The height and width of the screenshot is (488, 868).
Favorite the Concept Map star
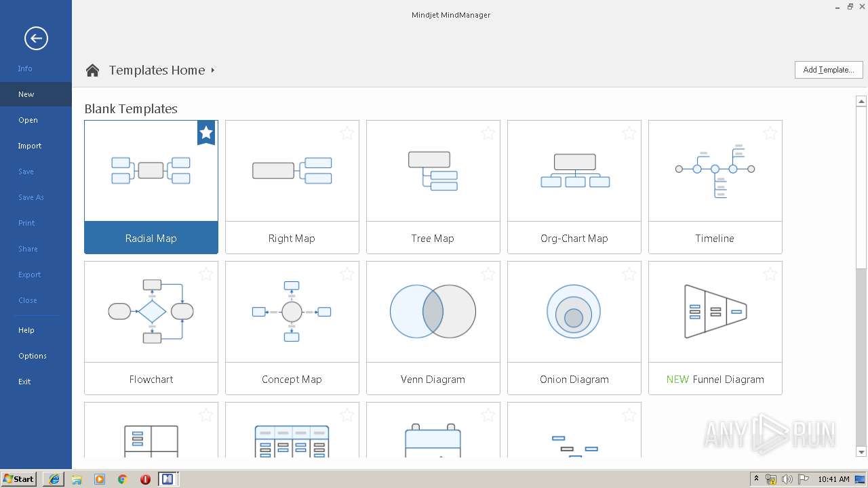click(x=347, y=274)
